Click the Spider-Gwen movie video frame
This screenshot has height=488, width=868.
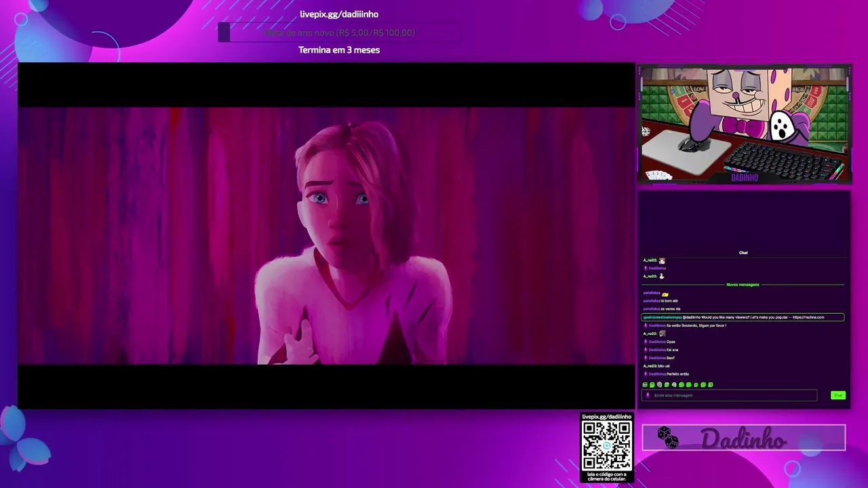(326, 236)
